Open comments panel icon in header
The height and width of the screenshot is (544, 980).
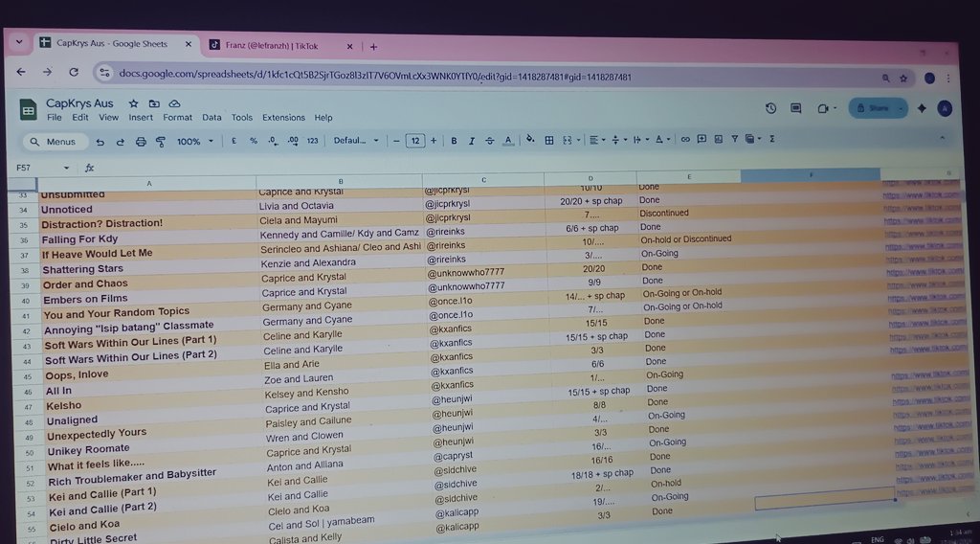point(795,108)
